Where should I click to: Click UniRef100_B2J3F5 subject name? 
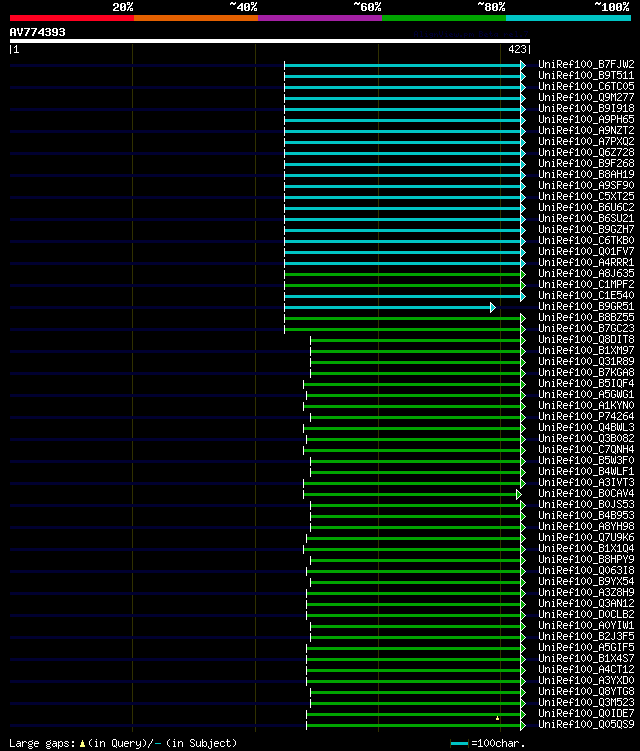pos(586,637)
